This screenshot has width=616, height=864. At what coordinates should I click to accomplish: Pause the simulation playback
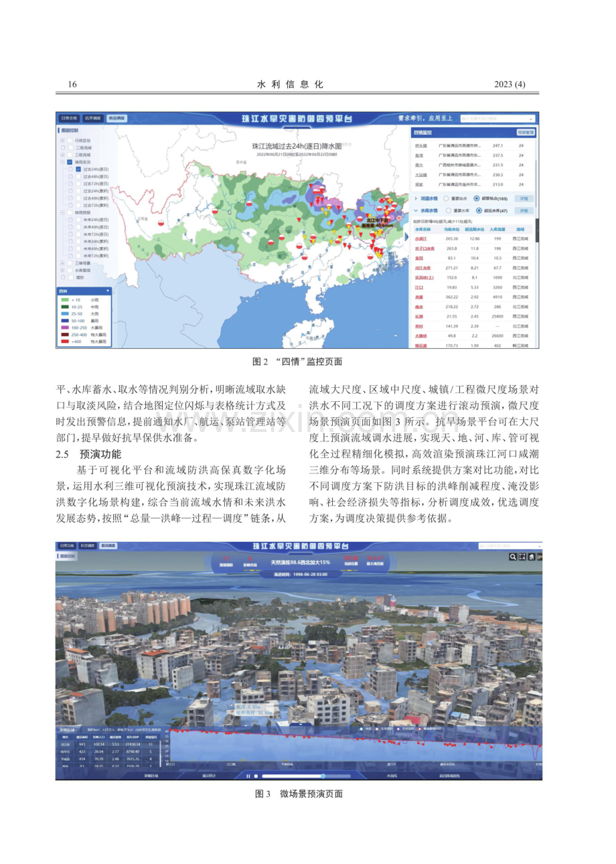coord(248,776)
